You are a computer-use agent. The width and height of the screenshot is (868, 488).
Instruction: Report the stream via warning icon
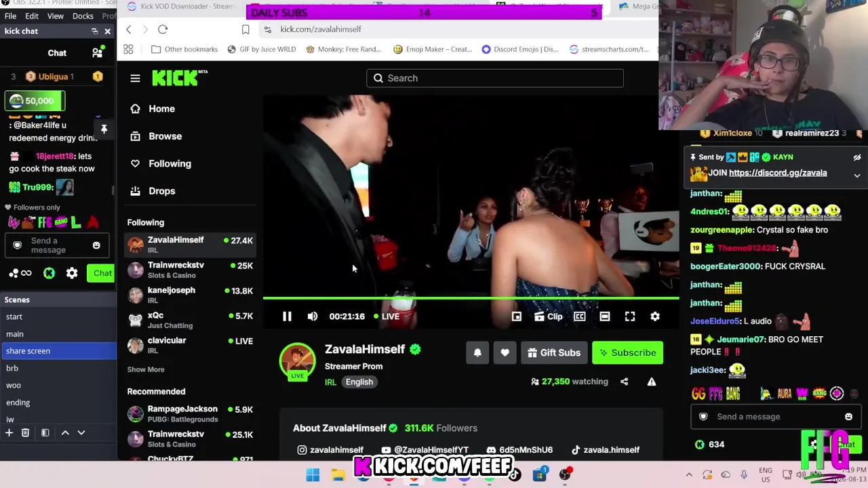(x=652, y=382)
